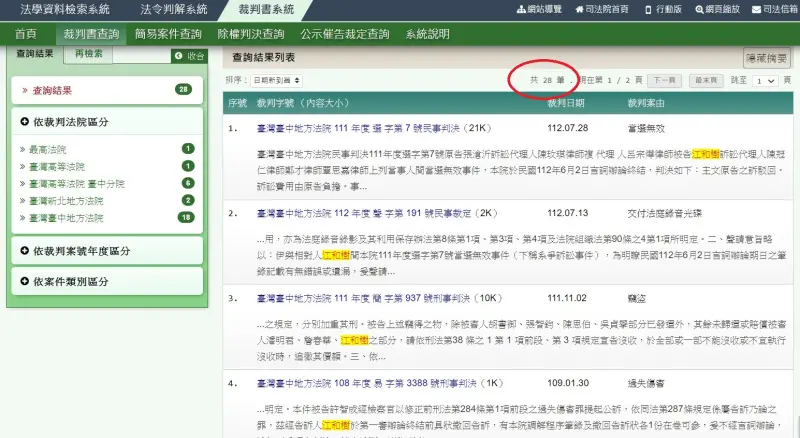Open the 跳至 page number dropdown
Image resolution: width=800 pixels, height=438 pixels.
tap(765, 81)
